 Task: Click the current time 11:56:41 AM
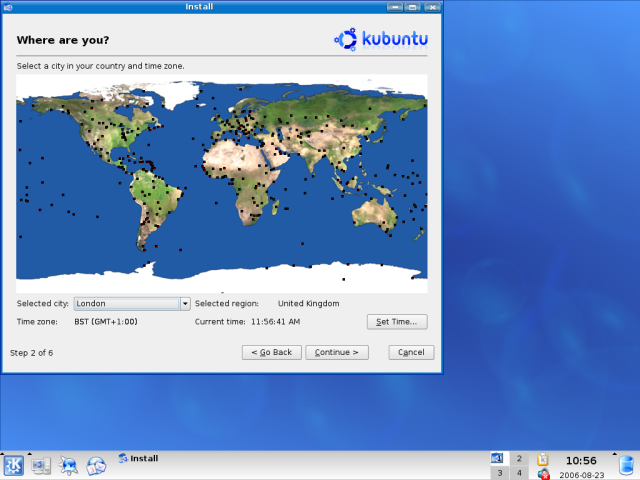coord(276,322)
